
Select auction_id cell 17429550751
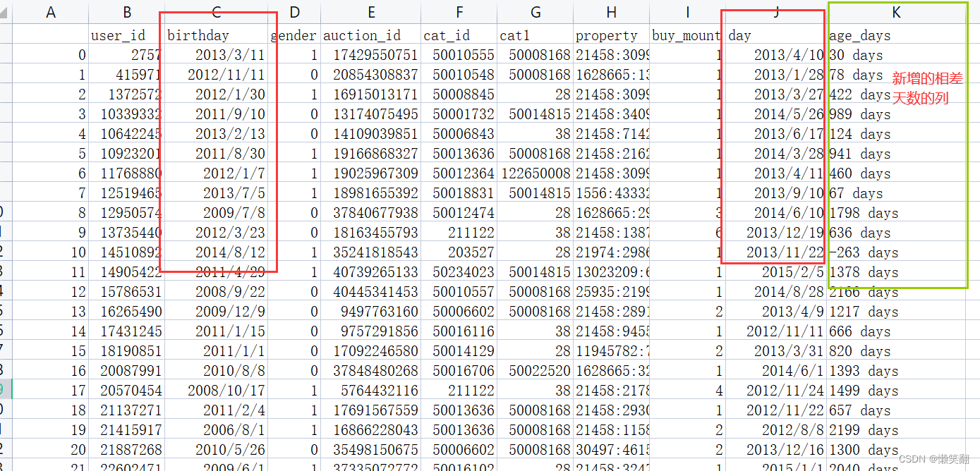(371, 55)
